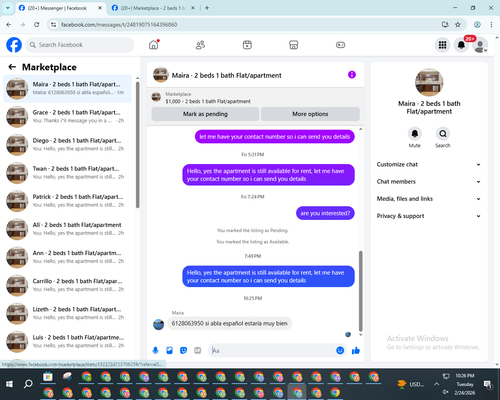Search in conversation using magnifier icon
Viewport: 500px width, 400px height.
(443, 134)
